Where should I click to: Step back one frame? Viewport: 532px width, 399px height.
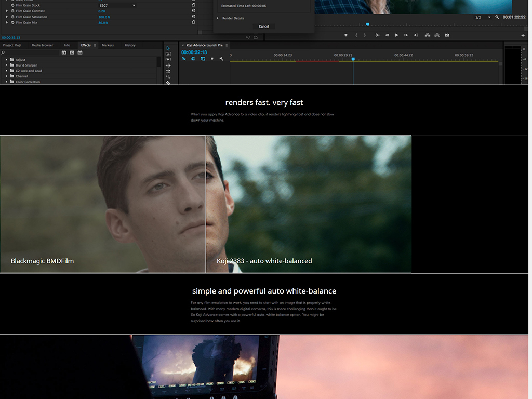tap(387, 35)
